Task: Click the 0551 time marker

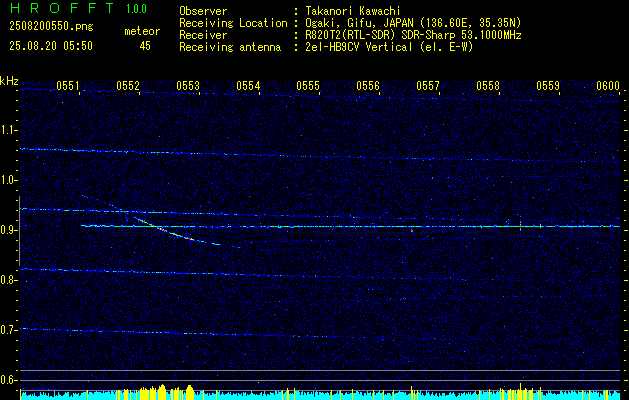Action: (68, 86)
